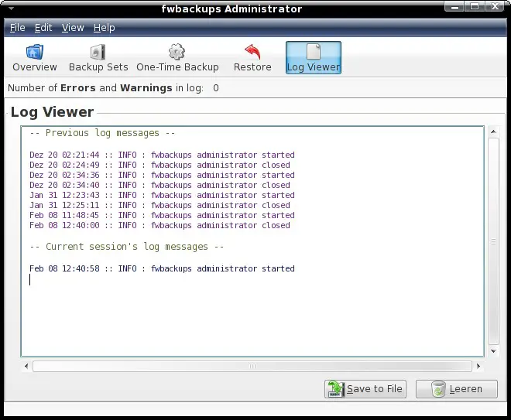Maximize the fwbackups Administrator window

click(475, 6)
